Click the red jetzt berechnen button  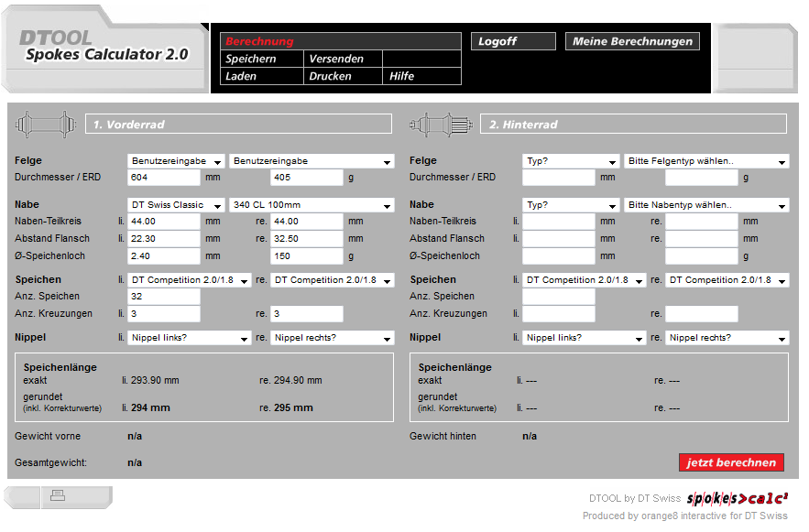pos(731,462)
